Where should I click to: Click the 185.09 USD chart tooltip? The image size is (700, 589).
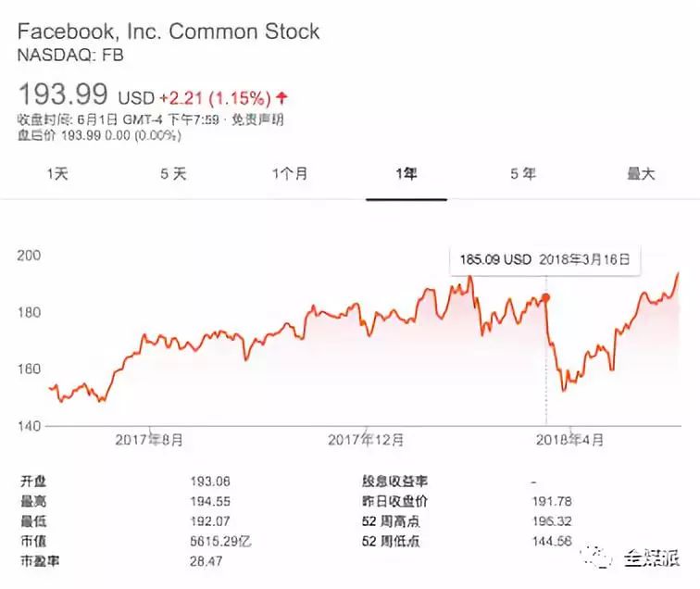(x=544, y=259)
